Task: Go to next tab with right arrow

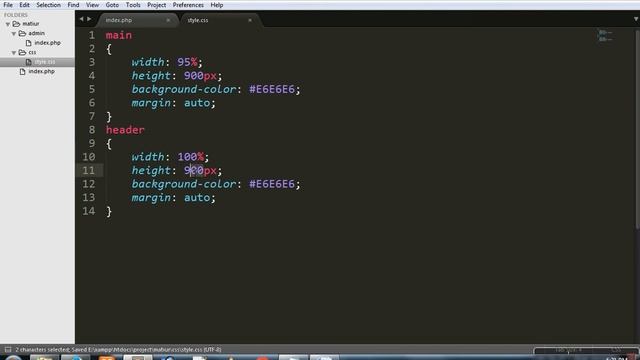Action: pyautogui.click(x=89, y=19)
